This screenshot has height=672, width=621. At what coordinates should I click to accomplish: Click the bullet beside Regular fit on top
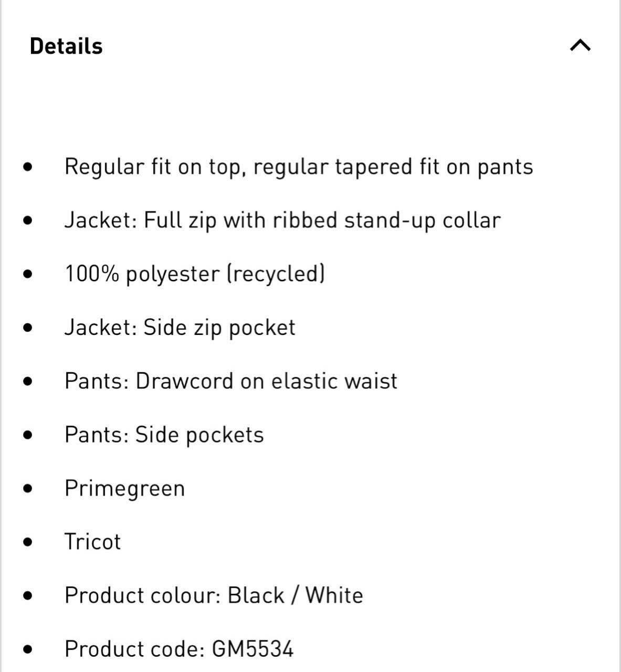pyautogui.click(x=28, y=167)
